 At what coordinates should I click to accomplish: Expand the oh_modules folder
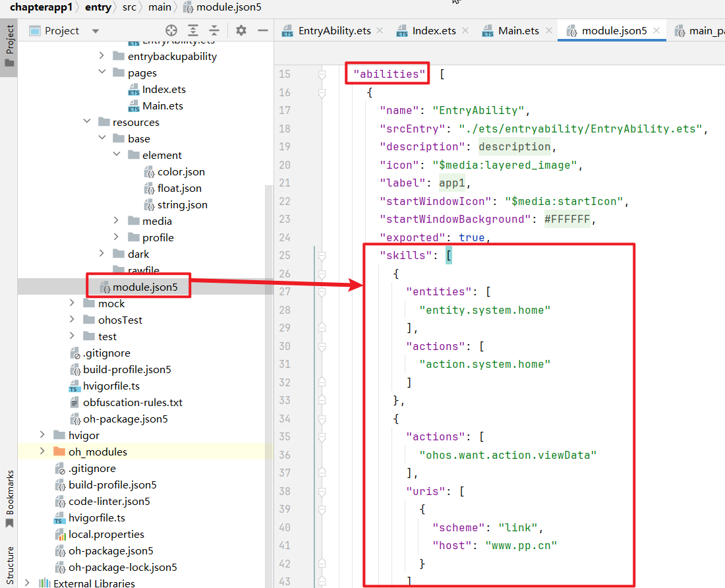click(43, 451)
